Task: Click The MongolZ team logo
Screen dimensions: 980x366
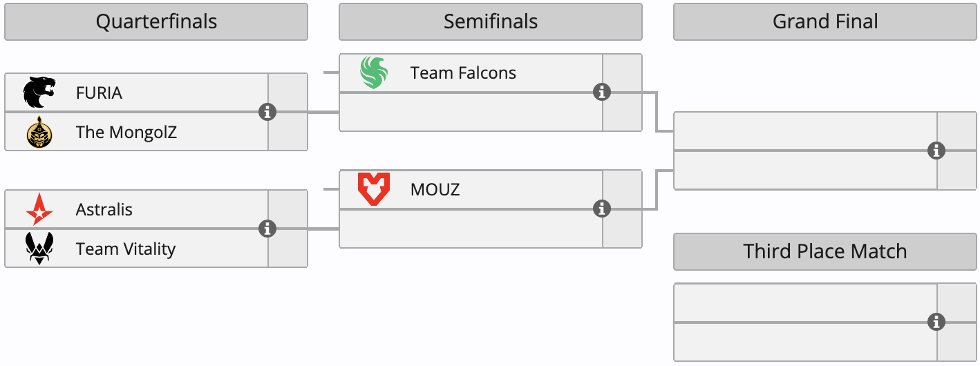Action: tap(39, 132)
